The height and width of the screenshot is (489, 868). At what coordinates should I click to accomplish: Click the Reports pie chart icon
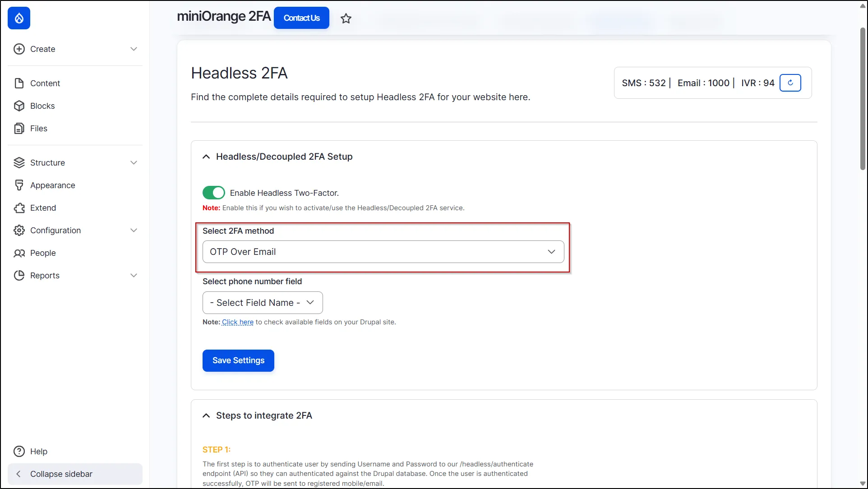(19, 276)
